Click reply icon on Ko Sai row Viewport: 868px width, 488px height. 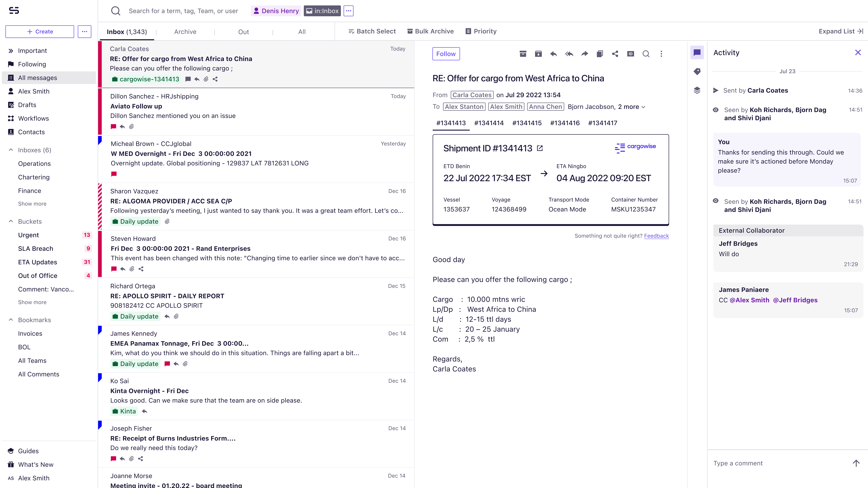click(145, 411)
